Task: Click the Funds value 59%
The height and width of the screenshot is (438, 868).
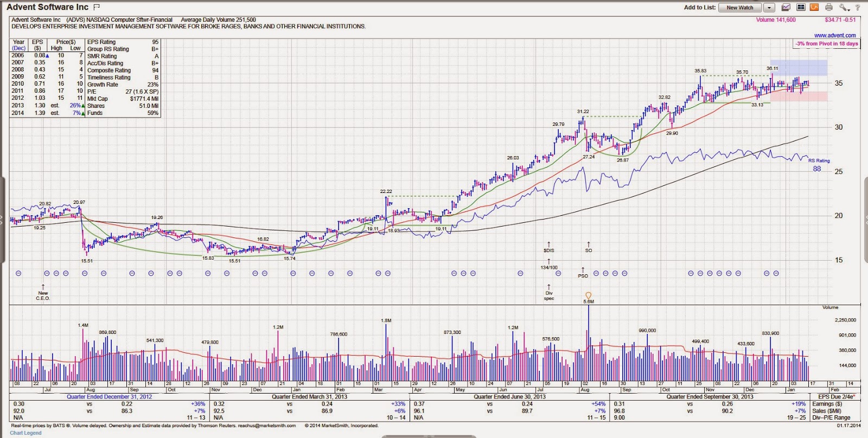Action: [x=153, y=113]
